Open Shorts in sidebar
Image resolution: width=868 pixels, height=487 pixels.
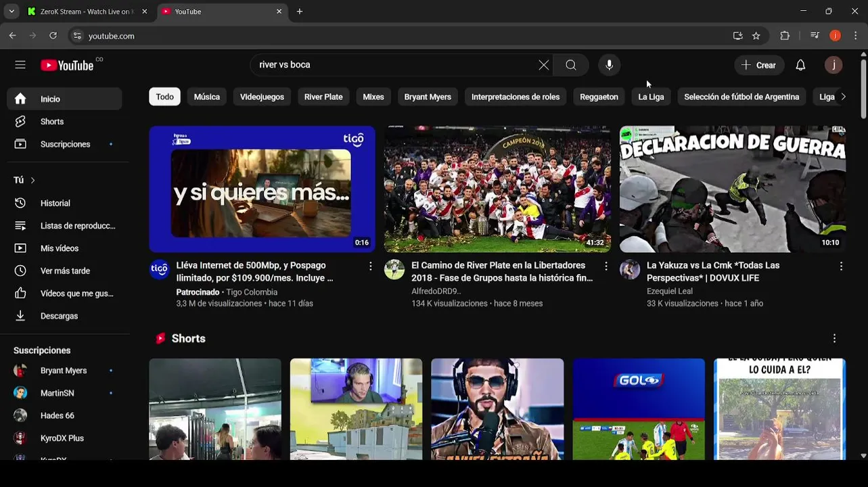pyautogui.click(x=64, y=122)
